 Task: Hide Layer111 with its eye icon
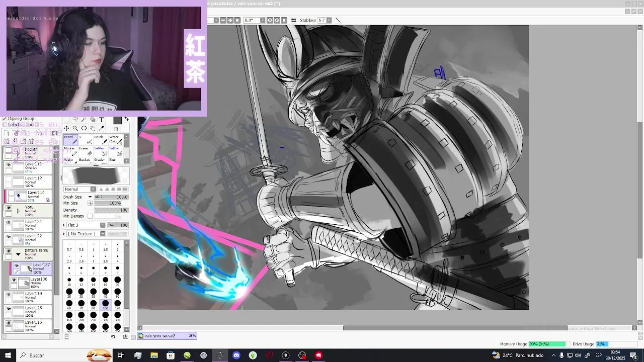(x=8, y=165)
